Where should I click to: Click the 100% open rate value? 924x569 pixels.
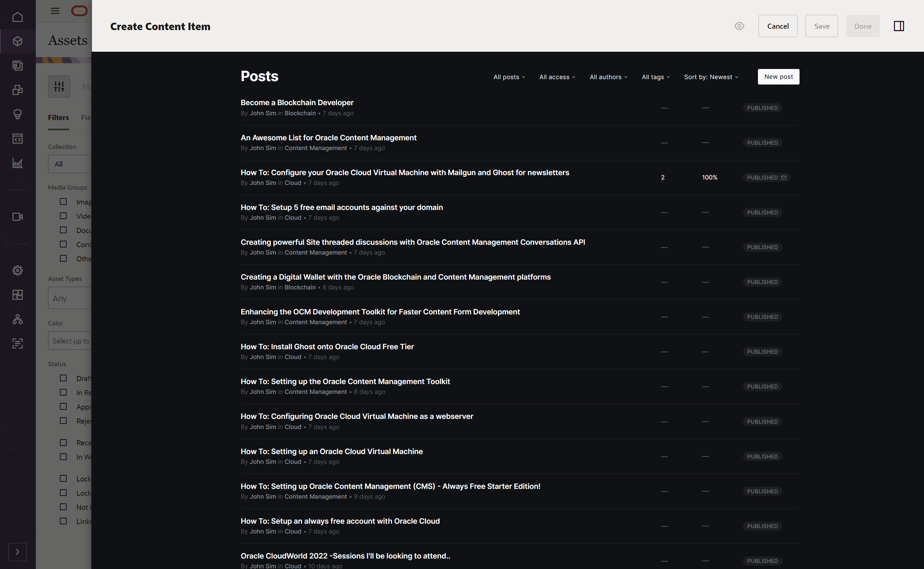click(710, 177)
